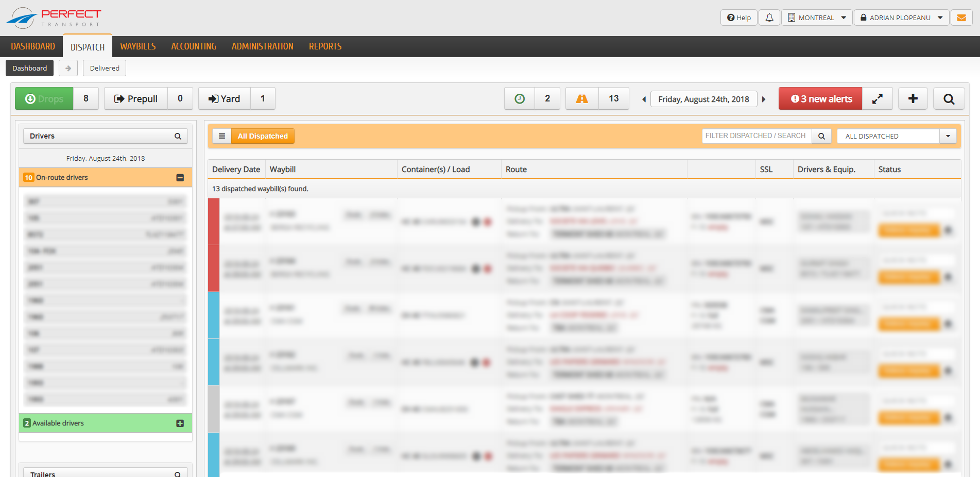This screenshot has width=980, height=477.
Task: Open the search magnifier in the Drivers panel
Action: 177,135
